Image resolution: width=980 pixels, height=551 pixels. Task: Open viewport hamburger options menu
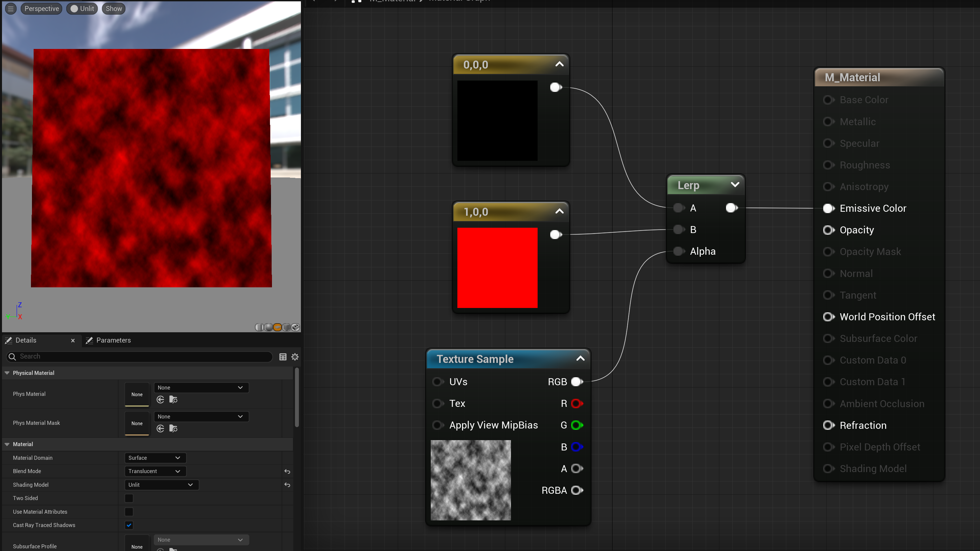click(x=11, y=8)
